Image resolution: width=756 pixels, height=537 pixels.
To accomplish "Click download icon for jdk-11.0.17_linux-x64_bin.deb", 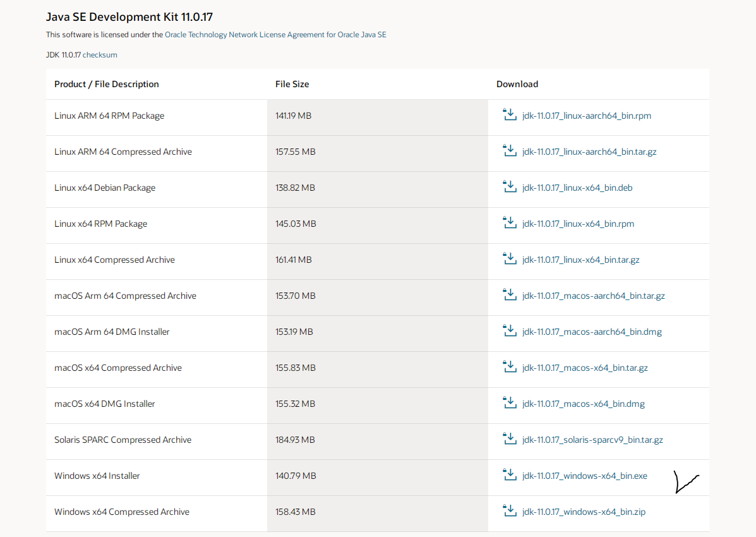I will click(509, 187).
